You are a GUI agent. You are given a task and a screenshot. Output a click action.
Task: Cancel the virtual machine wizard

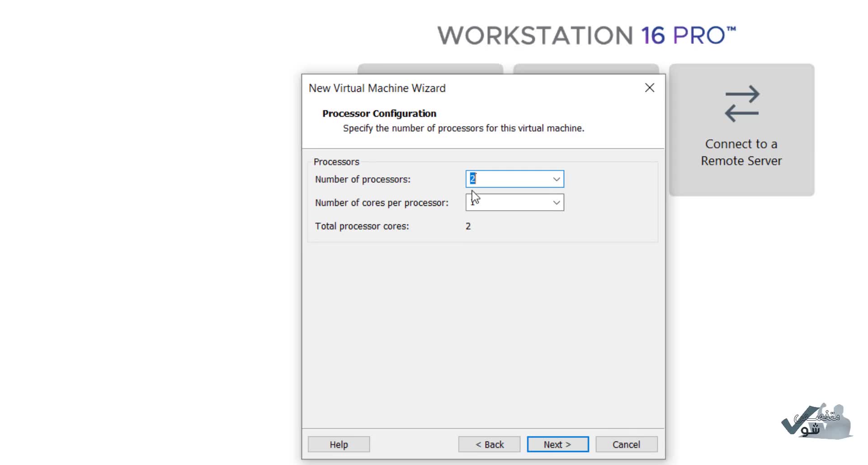point(626,444)
